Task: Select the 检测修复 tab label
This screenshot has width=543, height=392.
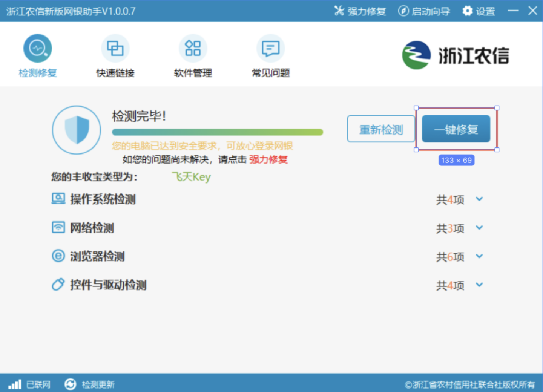Action: [37, 73]
